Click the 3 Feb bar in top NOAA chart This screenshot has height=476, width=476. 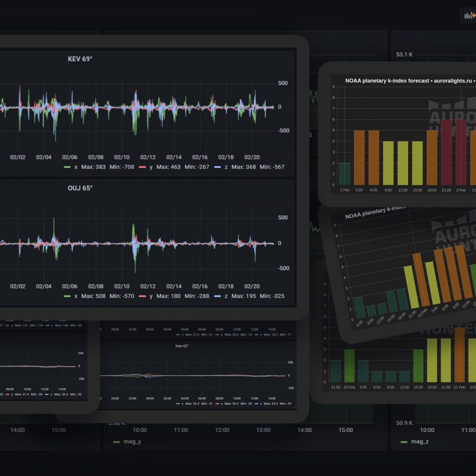coord(460,152)
